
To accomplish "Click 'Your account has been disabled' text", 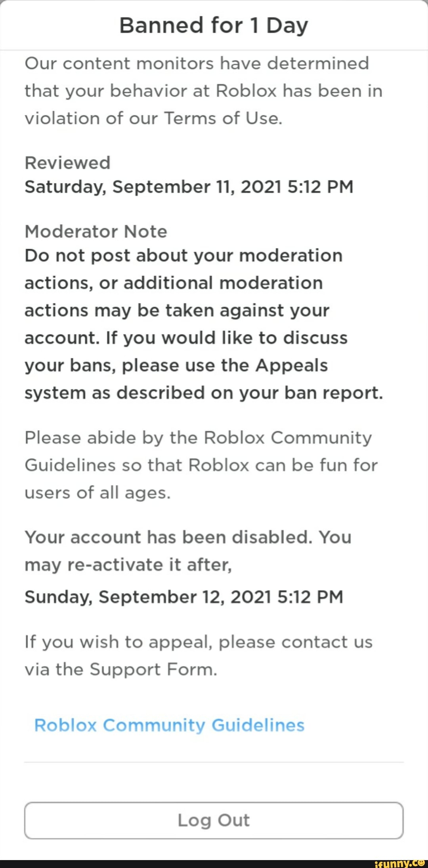I will pyautogui.click(x=166, y=537).
